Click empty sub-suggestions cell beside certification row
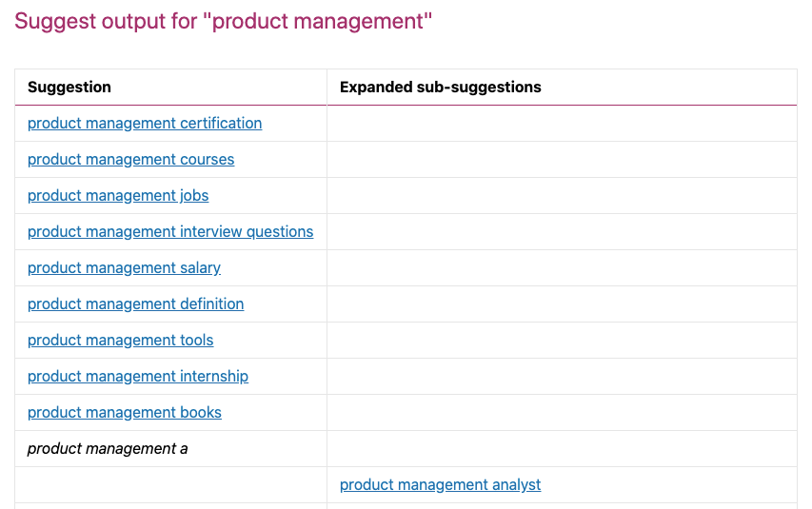The width and height of the screenshot is (812, 509). [562, 124]
